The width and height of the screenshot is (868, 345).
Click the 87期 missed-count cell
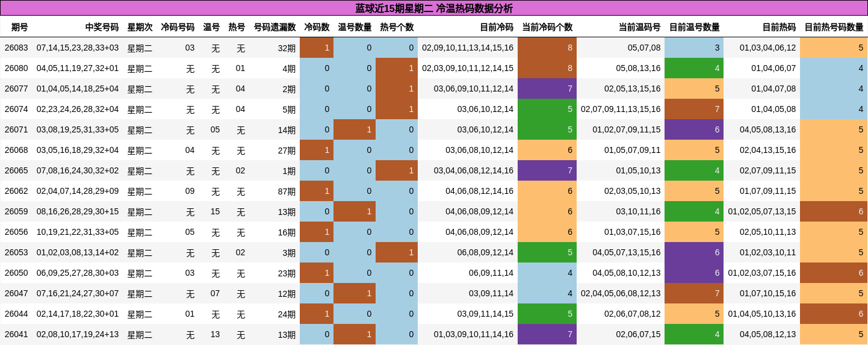[x=287, y=191]
